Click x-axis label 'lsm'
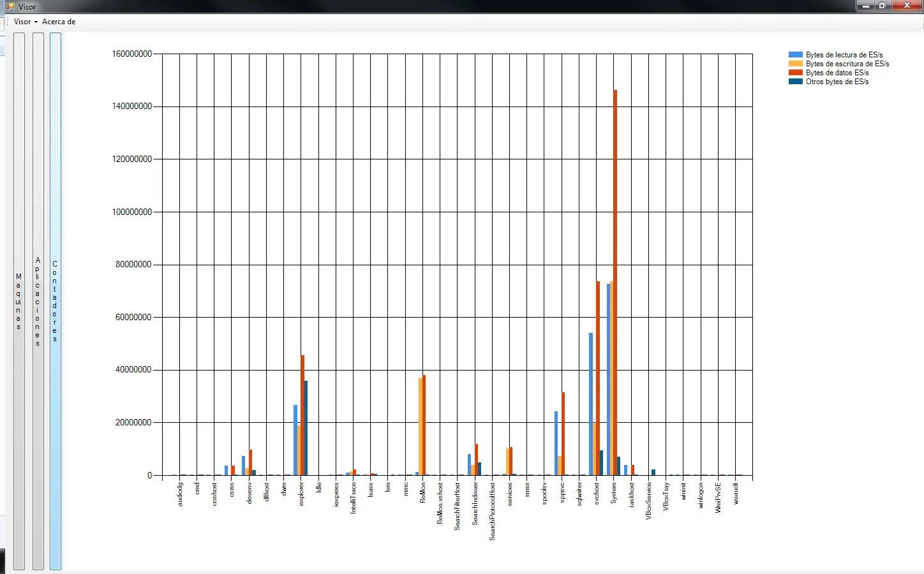The image size is (924, 574). (388, 487)
